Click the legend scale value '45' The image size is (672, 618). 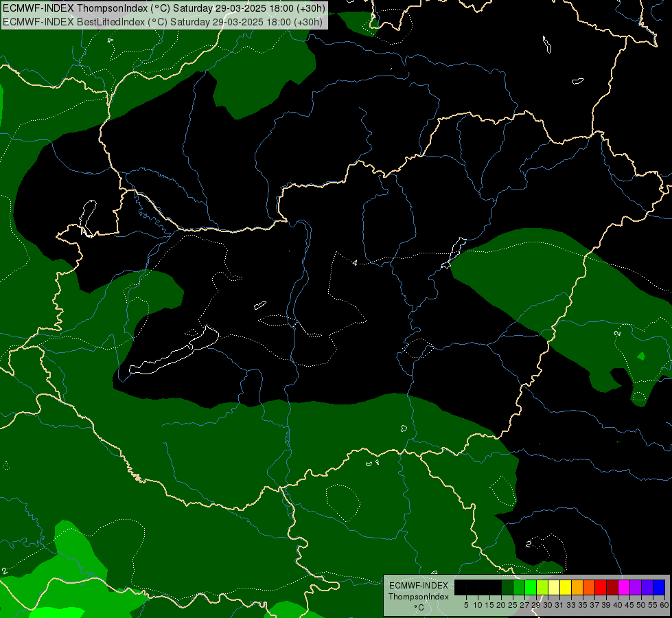(629, 605)
